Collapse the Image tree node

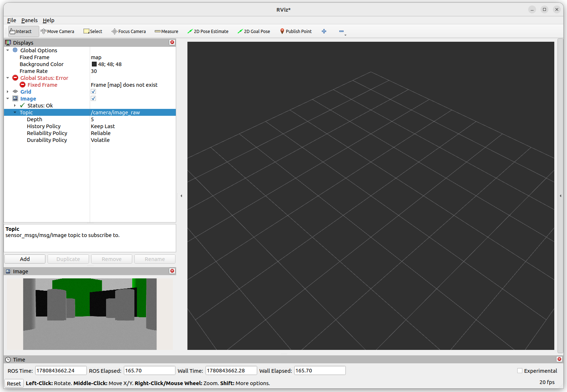tap(8, 98)
